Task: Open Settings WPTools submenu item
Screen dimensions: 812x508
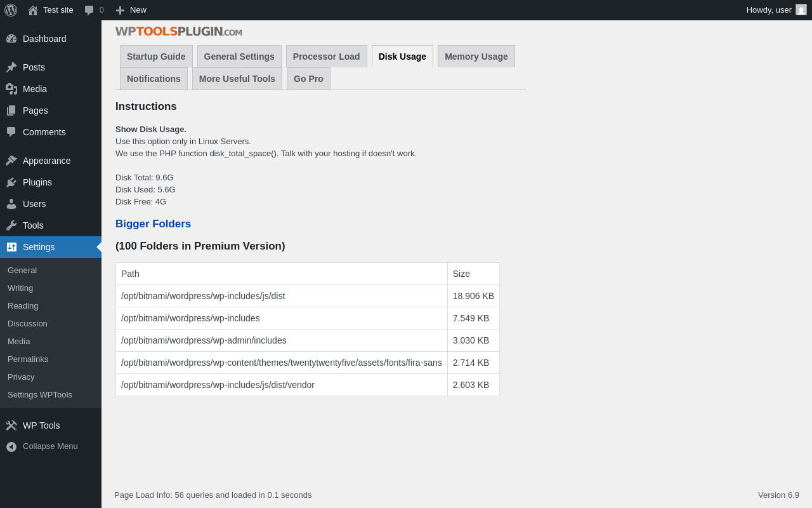Action: [x=40, y=395]
